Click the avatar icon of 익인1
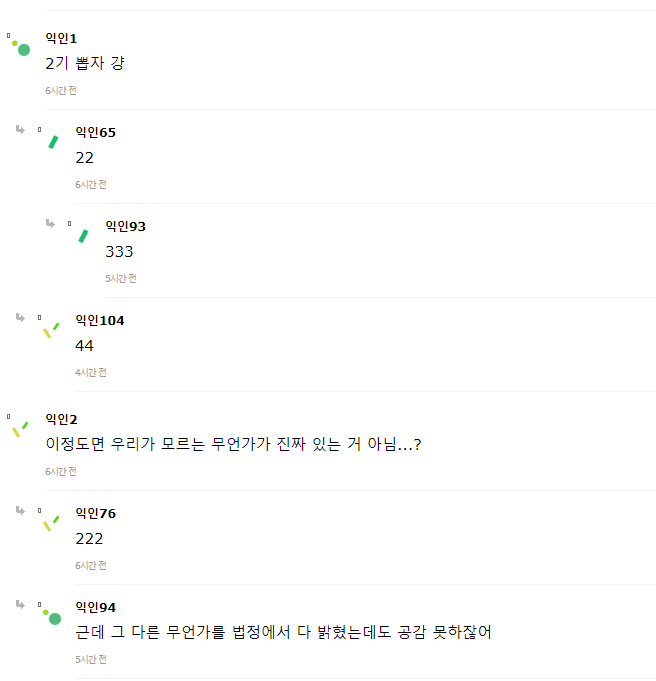 [x=21, y=48]
